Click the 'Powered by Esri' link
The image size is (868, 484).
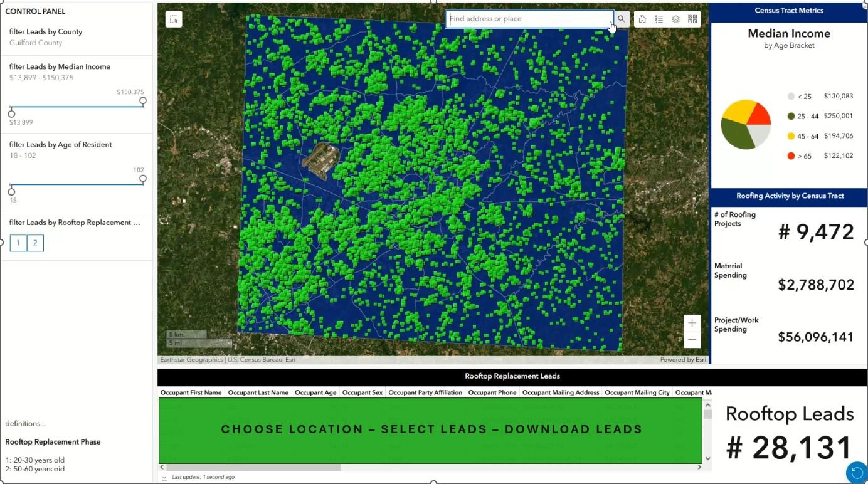coord(683,360)
